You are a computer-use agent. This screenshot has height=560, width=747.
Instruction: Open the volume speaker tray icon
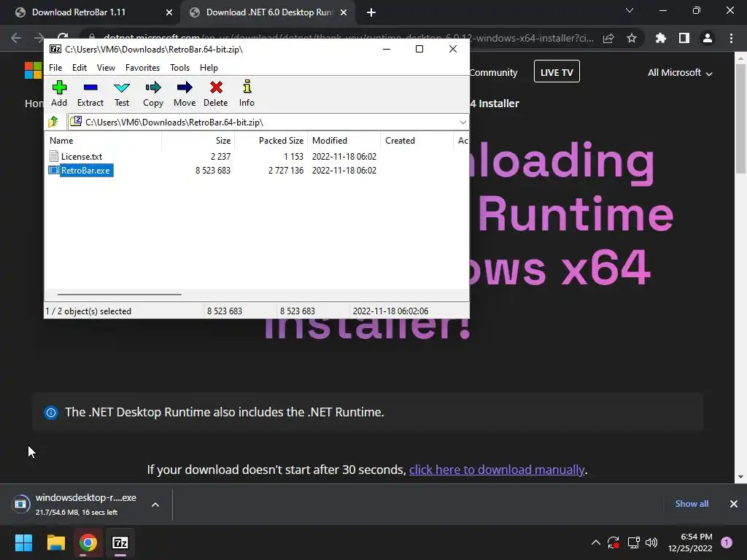click(651, 542)
